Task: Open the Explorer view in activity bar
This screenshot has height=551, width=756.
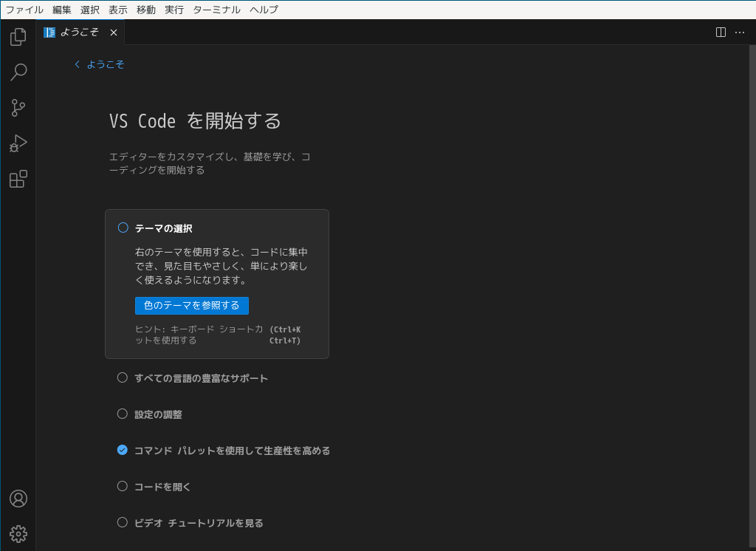Action: click(18, 37)
